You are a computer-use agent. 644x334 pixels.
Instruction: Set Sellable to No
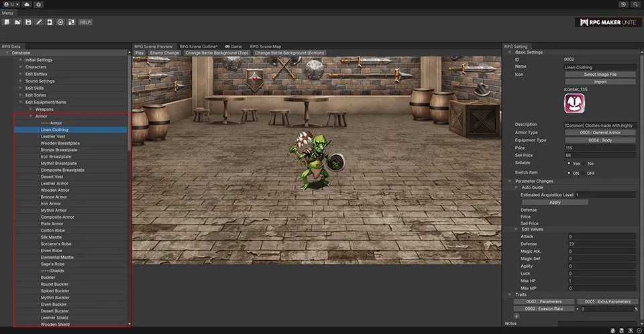click(x=584, y=163)
